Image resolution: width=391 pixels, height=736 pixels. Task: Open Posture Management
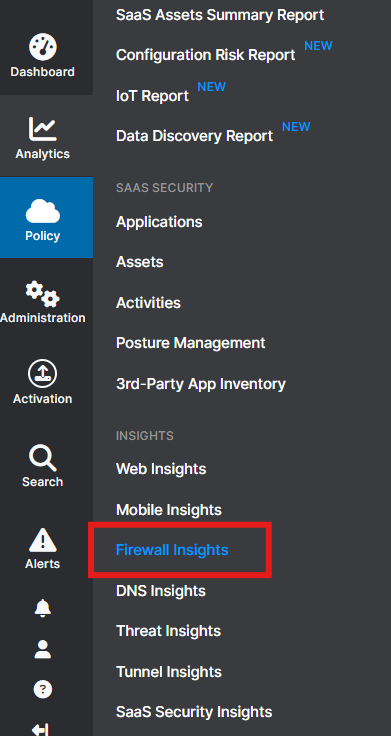(191, 343)
